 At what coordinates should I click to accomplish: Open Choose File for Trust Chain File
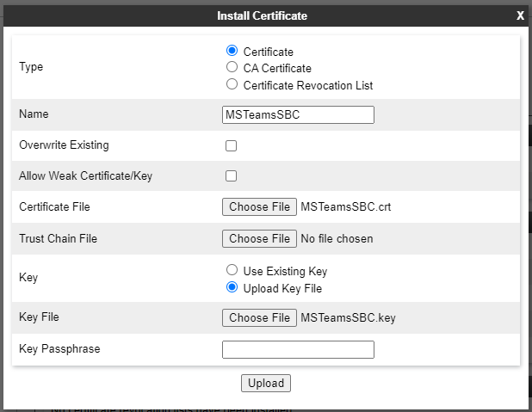click(260, 239)
